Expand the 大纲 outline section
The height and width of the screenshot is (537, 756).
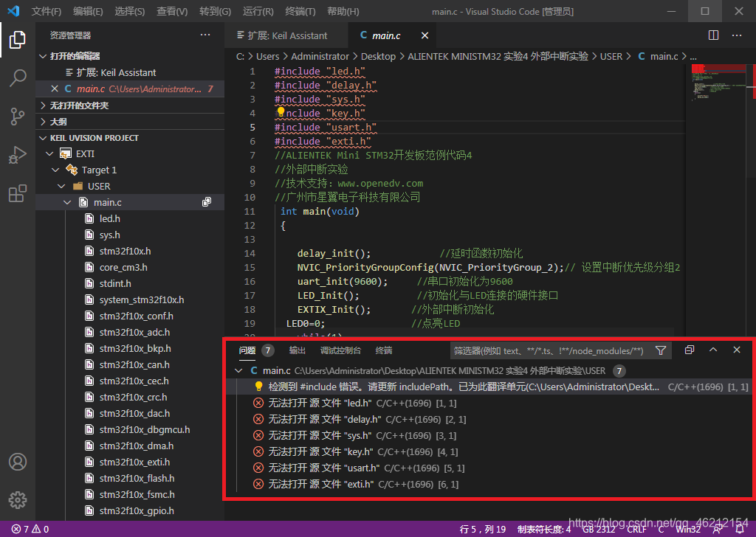coord(43,122)
